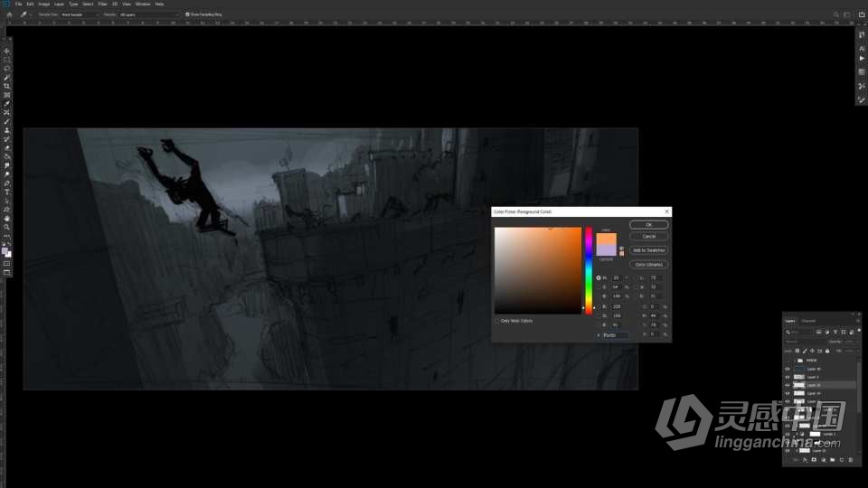Image resolution: width=868 pixels, height=488 pixels.
Task: Select the Saturation (S) radio button
Action: point(599,287)
